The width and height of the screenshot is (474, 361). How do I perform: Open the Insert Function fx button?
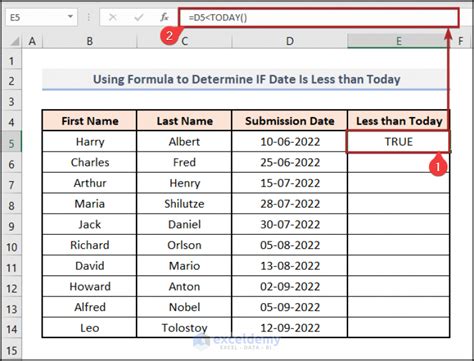[164, 17]
